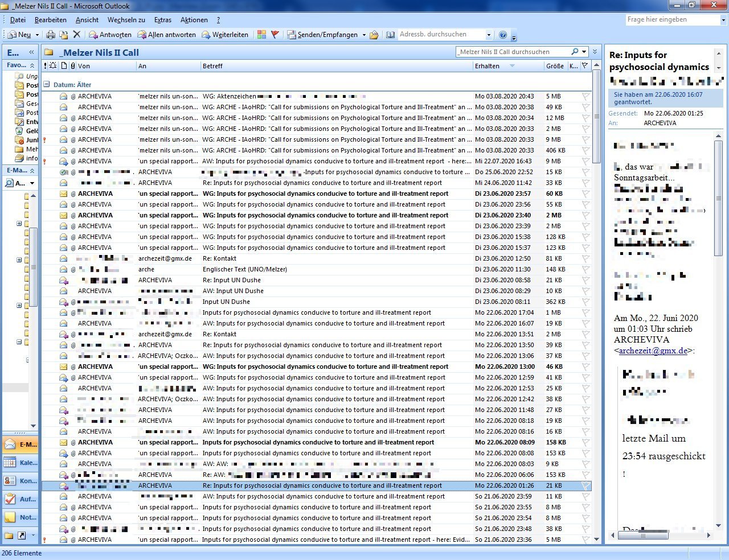Click the Find a Contact icon next to Senden/Empfangen

(x=374, y=35)
